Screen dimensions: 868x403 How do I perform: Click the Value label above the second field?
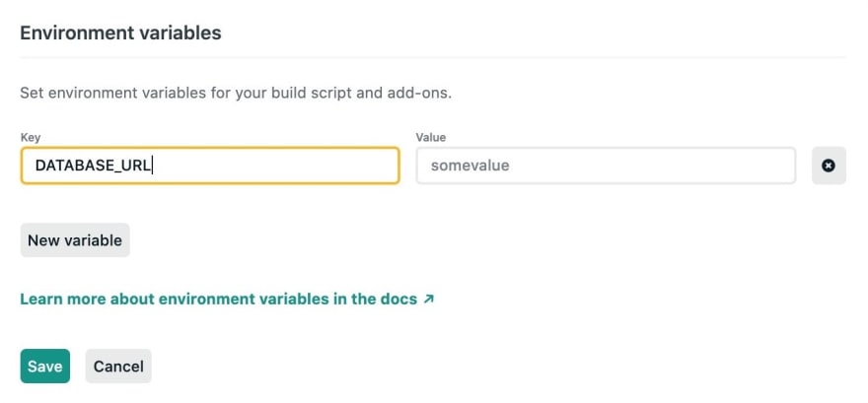click(x=431, y=137)
